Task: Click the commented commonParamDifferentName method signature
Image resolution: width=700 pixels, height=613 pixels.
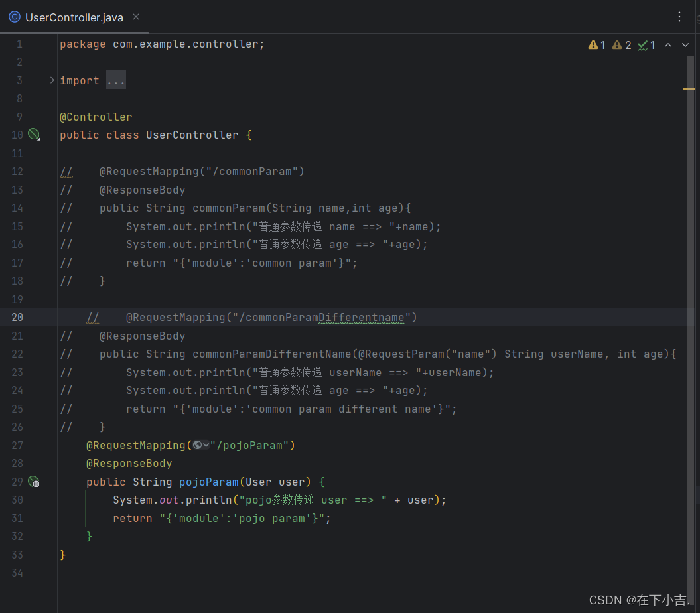Action: (387, 354)
